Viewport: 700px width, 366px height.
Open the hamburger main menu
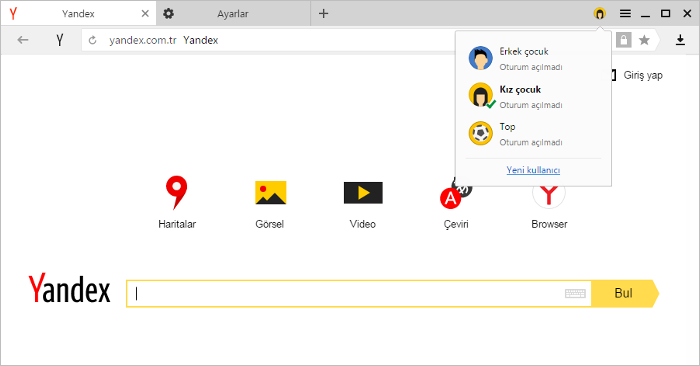[x=625, y=14]
